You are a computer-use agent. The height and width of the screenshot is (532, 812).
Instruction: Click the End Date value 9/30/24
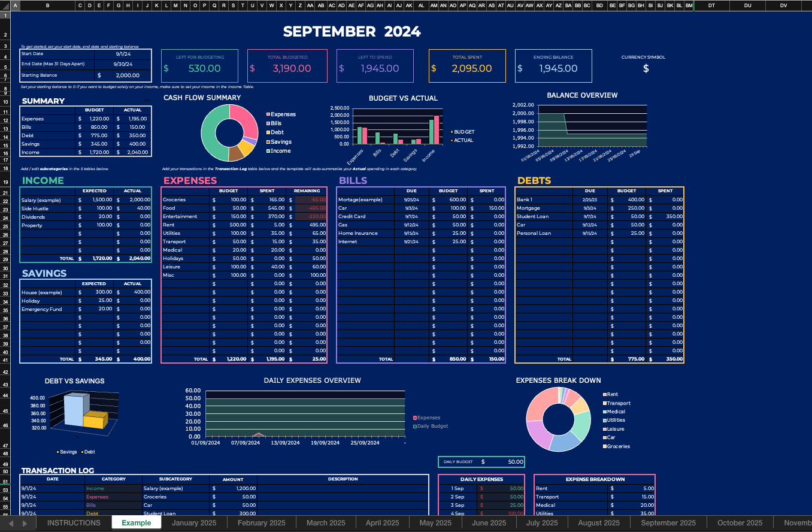point(123,64)
